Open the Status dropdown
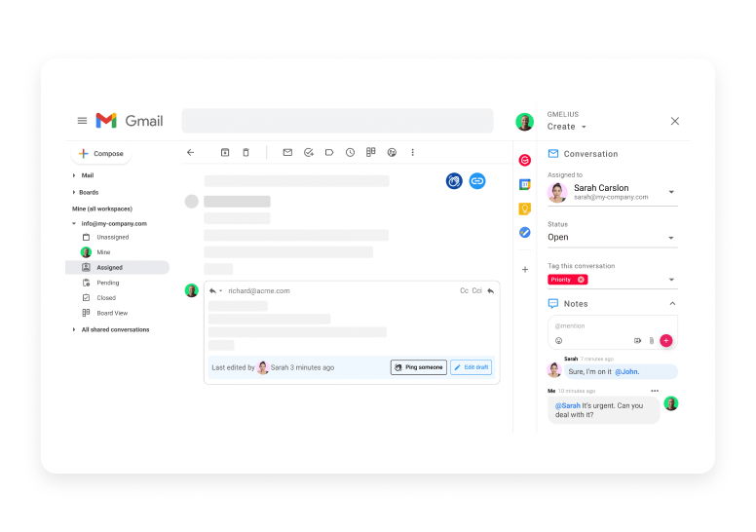The image size is (756, 532). click(x=670, y=238)
